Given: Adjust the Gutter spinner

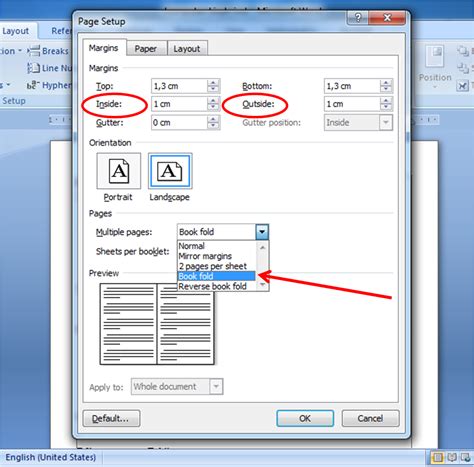Looking at the screenshot, I should coord(213,123).
